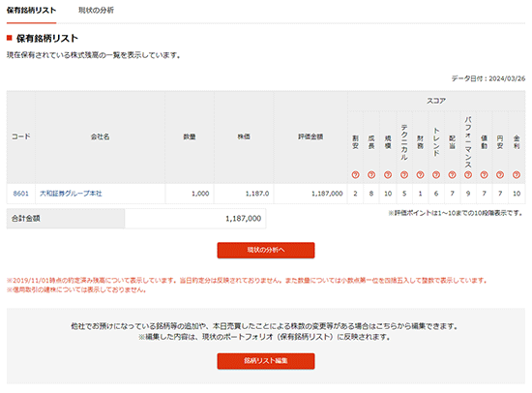
Task: Click the 現状の分析へ button
Action: pos(266,250)
